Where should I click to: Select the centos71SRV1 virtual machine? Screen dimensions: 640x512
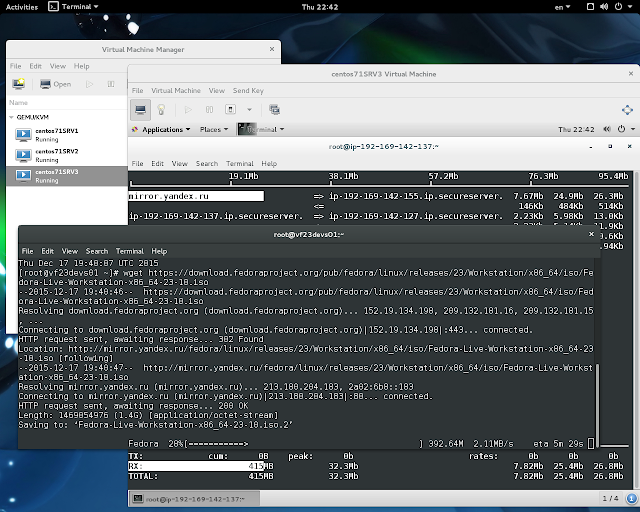tap(67, 135)
